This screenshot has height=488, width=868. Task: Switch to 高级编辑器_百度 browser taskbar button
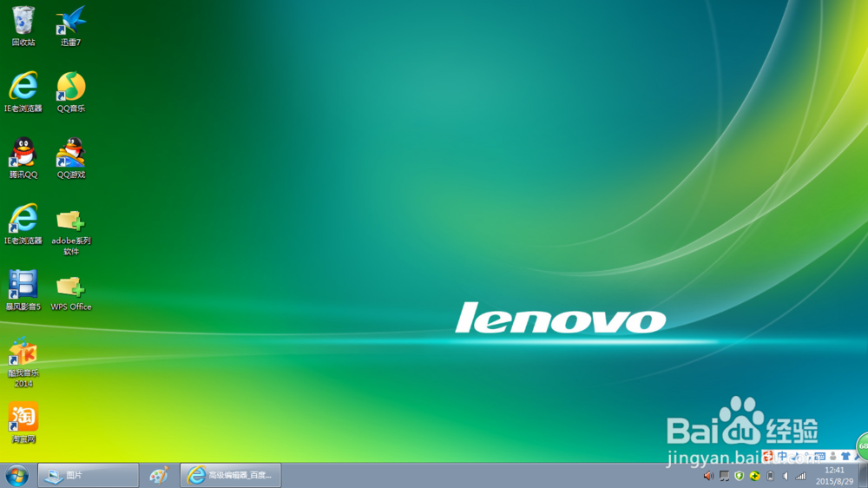coord(230,475)
